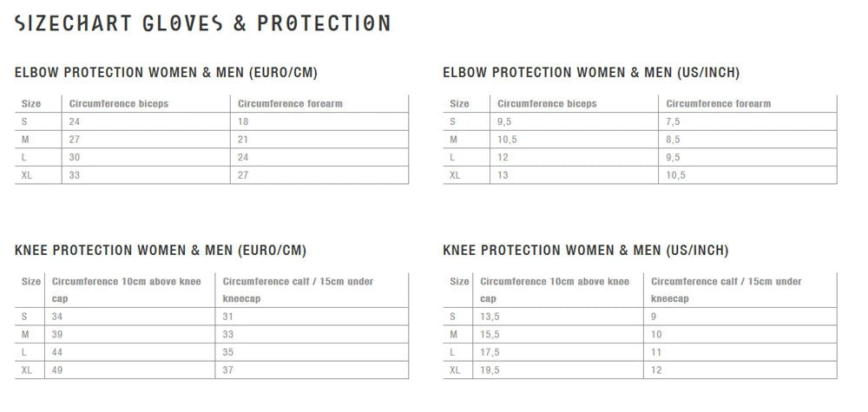Select forearm value 10,5 in US/Inch elbow table

coord(675,175)
